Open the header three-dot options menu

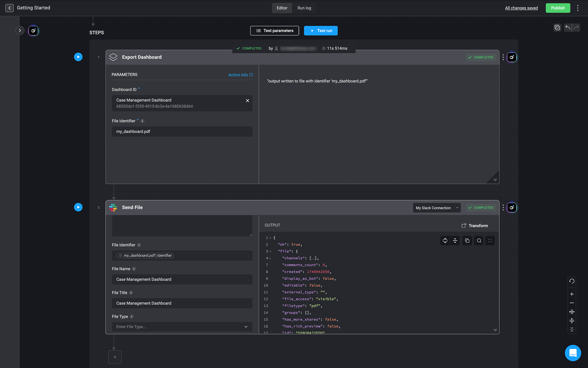577,8
